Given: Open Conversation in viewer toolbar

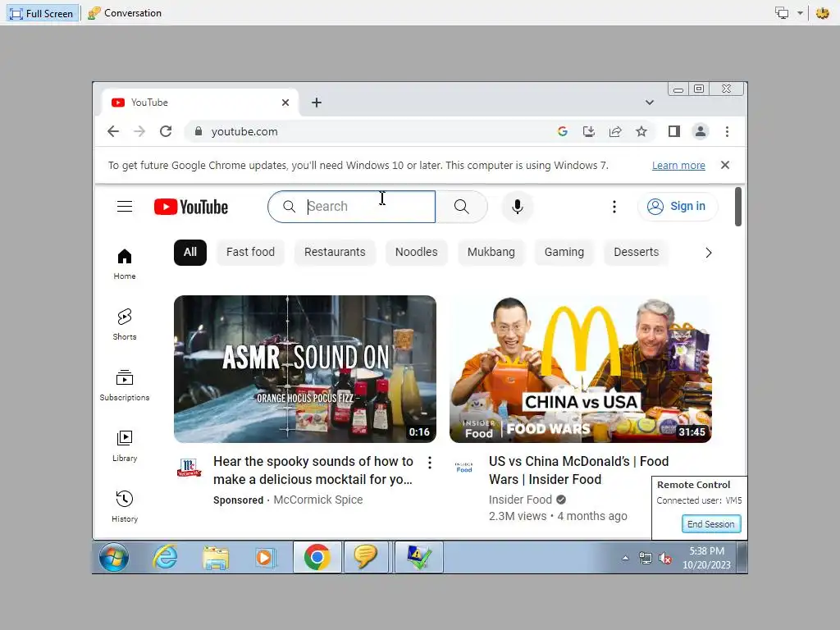Looking at the screenshot, I should pos(125,13).
